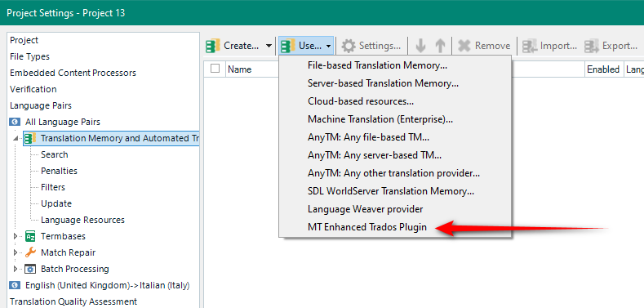This screenshot has height=308, width=644.
Task: Choose File-based Translation Memory...
Action: 377,65
